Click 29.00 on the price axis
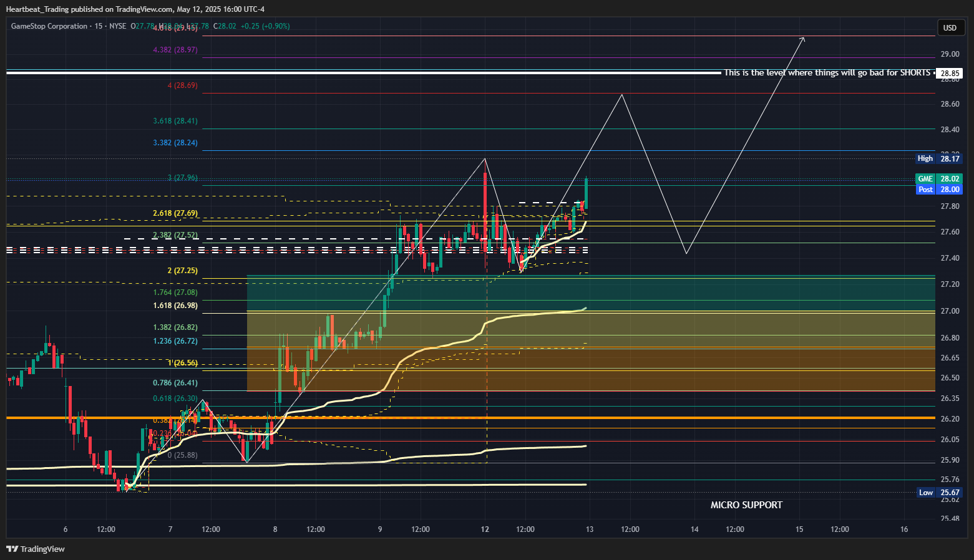974x560 pixels. [x=950, y=54]
